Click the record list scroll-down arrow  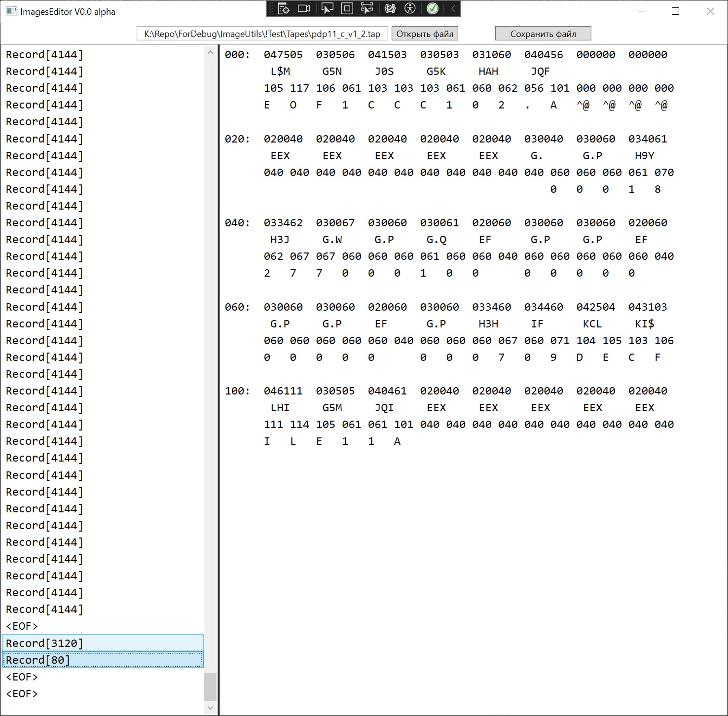point(210,708)
